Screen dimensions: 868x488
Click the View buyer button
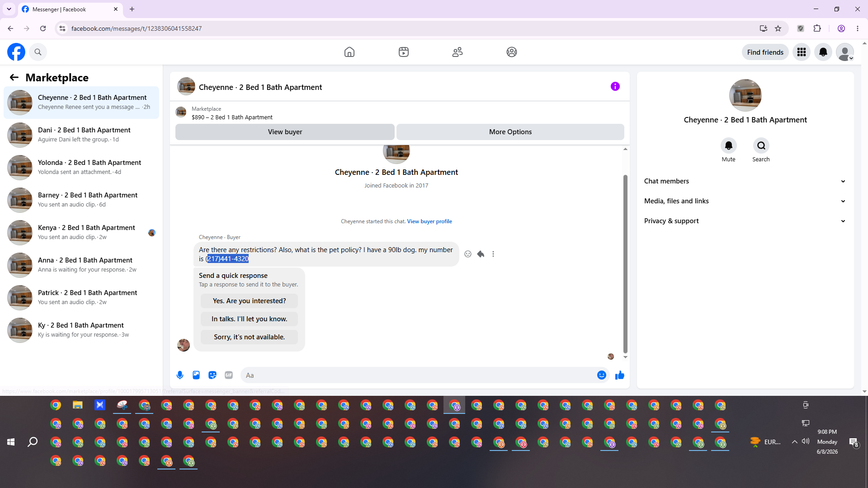285,132
